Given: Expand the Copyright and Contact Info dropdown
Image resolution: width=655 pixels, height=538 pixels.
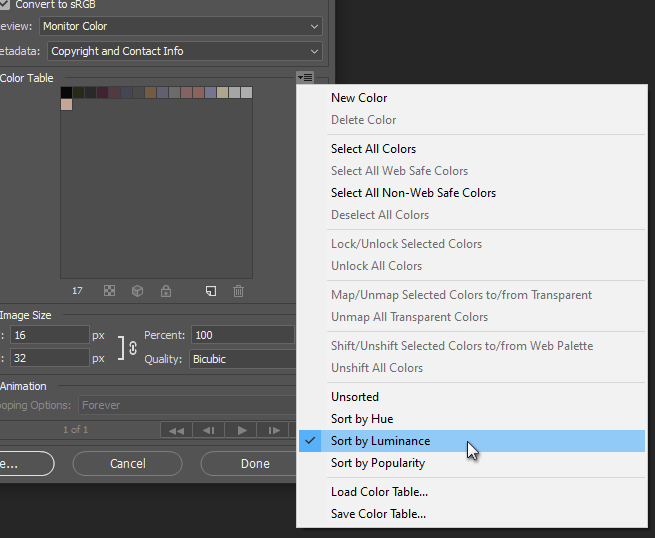Looking at the screenshot, I should click(x=185, y=51).
